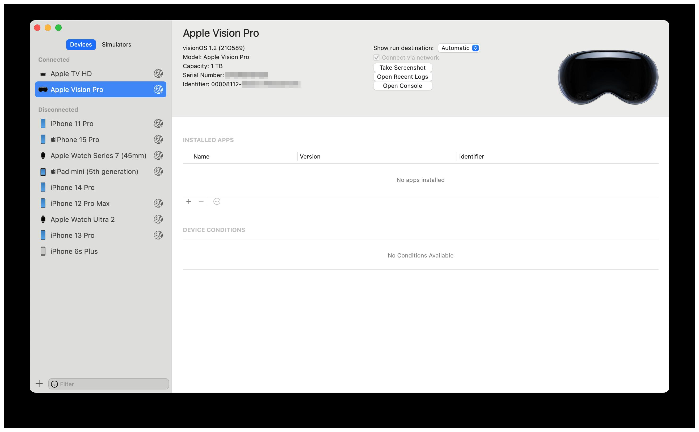
Task: Select Apple TV HD in sidebar
Action: pos(100,74)
